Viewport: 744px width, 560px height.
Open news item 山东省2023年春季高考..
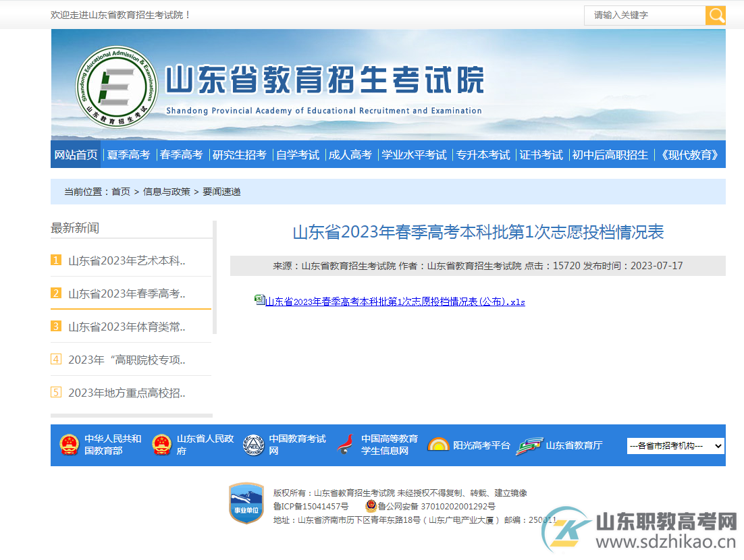tap(127, 293)
